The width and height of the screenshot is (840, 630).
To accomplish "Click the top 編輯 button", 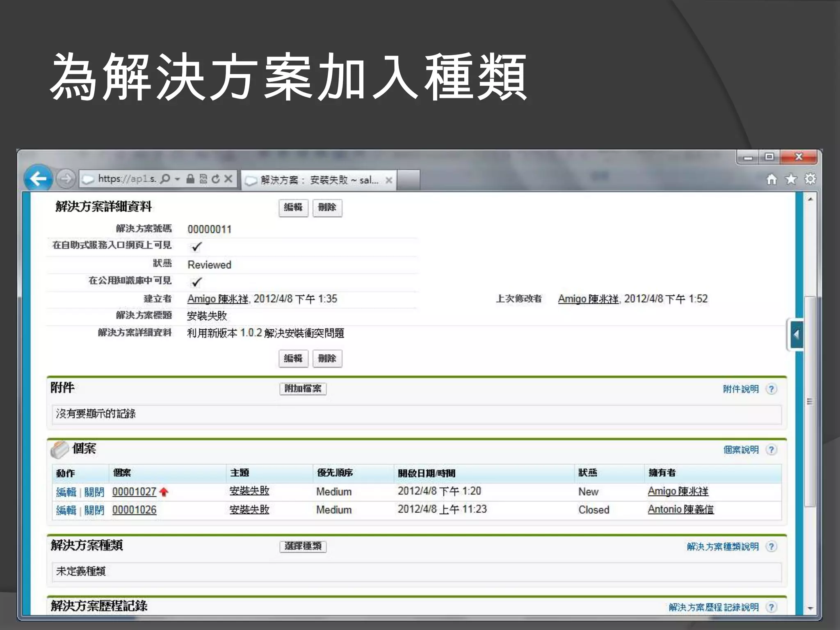I will pyautogui.click(x=293, y=208).
